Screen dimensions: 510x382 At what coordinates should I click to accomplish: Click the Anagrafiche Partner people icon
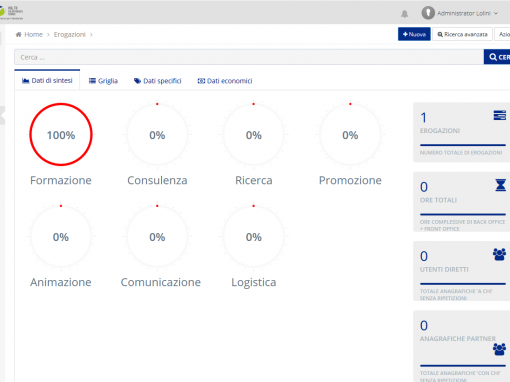[499, 349]
